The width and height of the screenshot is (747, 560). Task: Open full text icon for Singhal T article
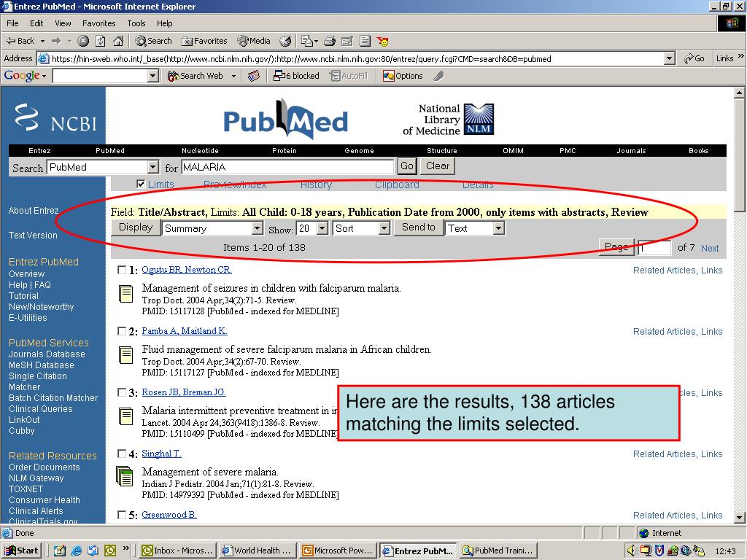(125, 476)
